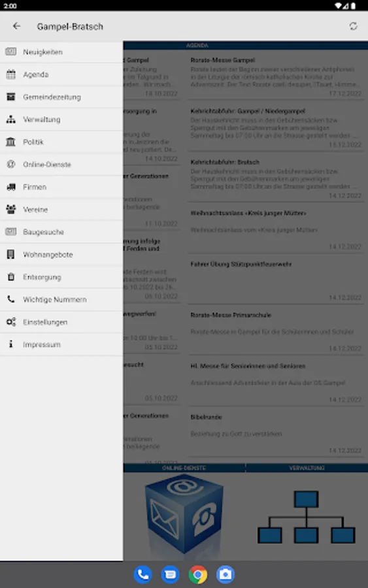This screenshot has height=588, width=368.
Task: Open the Agenda calendar icon entry
Action: [x=11, y=74]
